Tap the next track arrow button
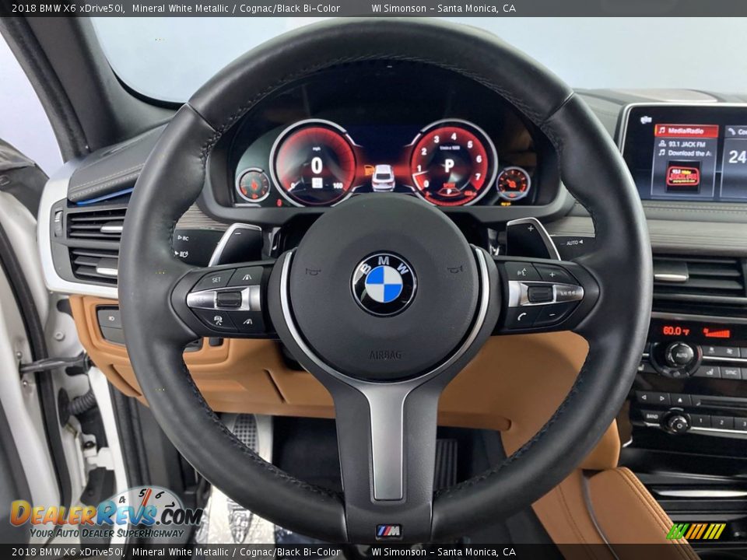This screenshot has width=747, height=560. (662, 398)
